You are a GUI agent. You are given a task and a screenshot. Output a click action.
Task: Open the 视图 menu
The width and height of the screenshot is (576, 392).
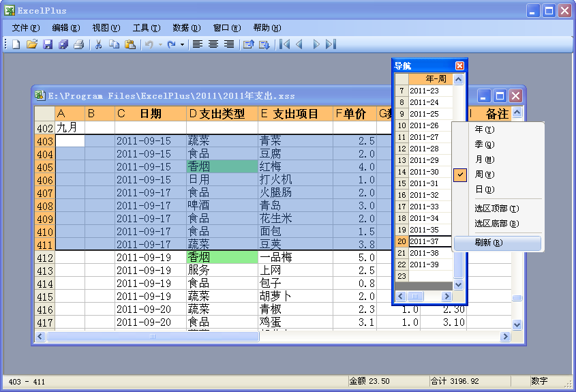pos(106,28)
